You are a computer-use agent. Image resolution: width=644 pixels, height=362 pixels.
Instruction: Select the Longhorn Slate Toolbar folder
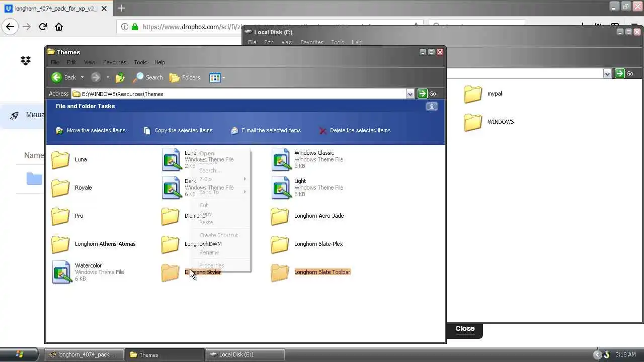[310, 272]
